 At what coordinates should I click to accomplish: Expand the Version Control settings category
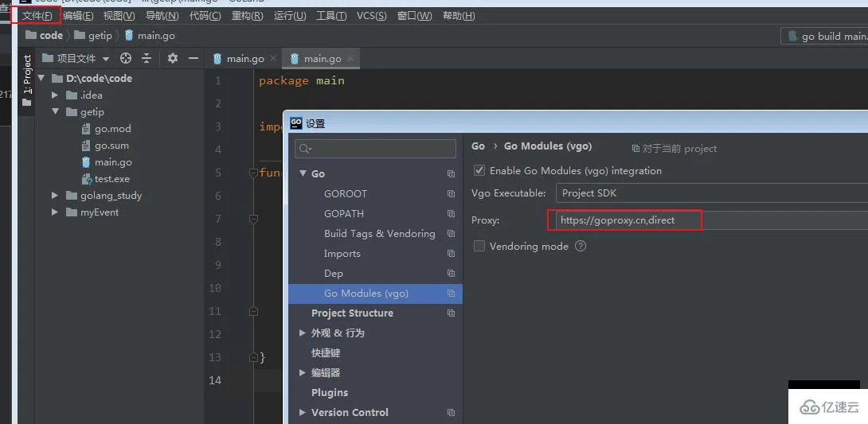[x=303, y=412]
